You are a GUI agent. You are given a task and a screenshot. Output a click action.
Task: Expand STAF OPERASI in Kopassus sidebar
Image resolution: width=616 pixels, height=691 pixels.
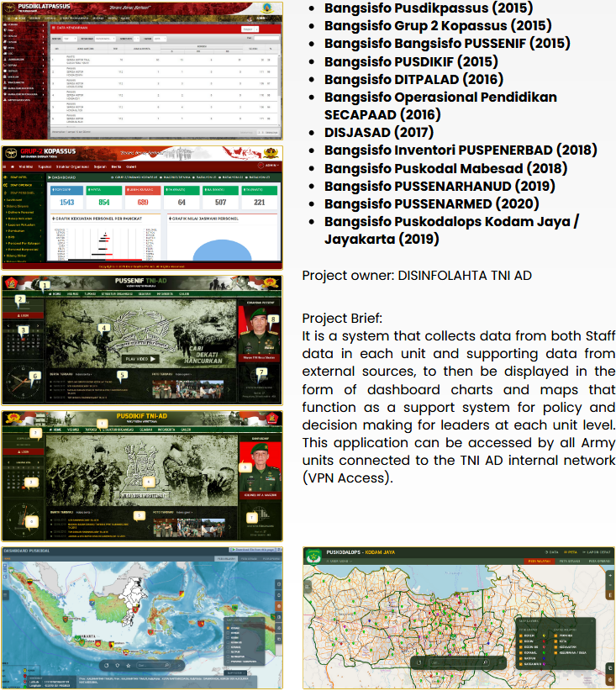24,185
